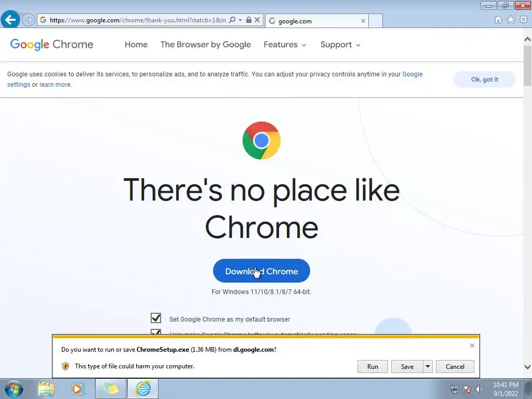Open The Browser by Google menu item
Viewport: 532px width, 399px height.
[x=206, y=45]
